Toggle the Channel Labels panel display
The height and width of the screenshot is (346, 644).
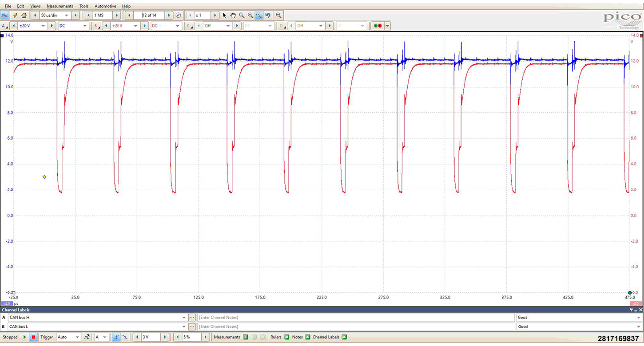point(344,337)
